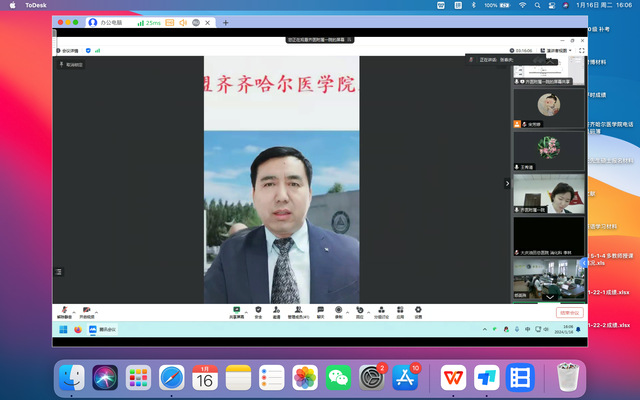Toggle the camera video button

click(86, 311)
